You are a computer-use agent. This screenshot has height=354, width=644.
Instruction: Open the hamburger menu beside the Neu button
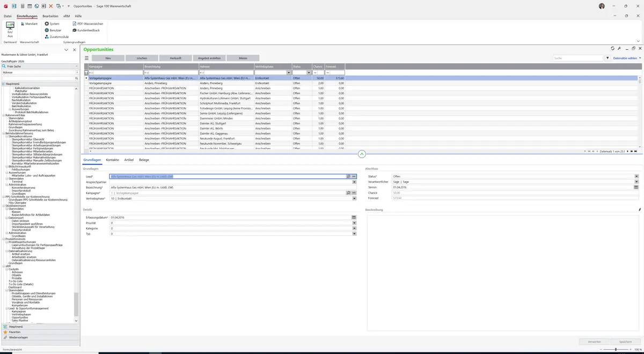pos(86,58)
